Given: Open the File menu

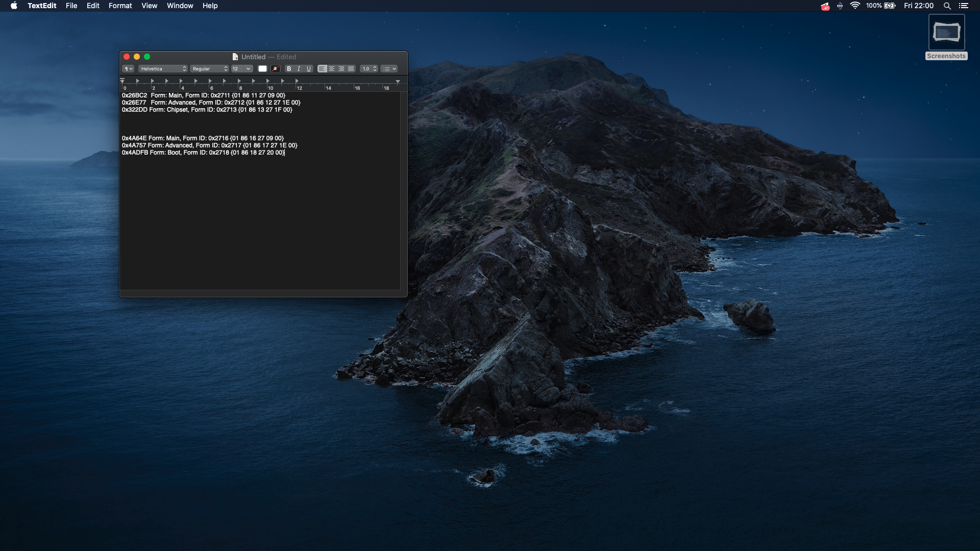Looking at the screenshot, I should point(71,6).
